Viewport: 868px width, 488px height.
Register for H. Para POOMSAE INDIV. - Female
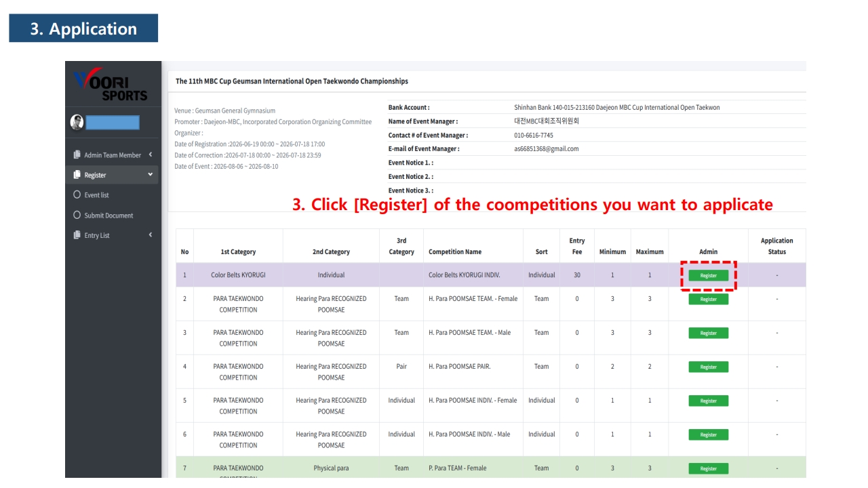709,401
